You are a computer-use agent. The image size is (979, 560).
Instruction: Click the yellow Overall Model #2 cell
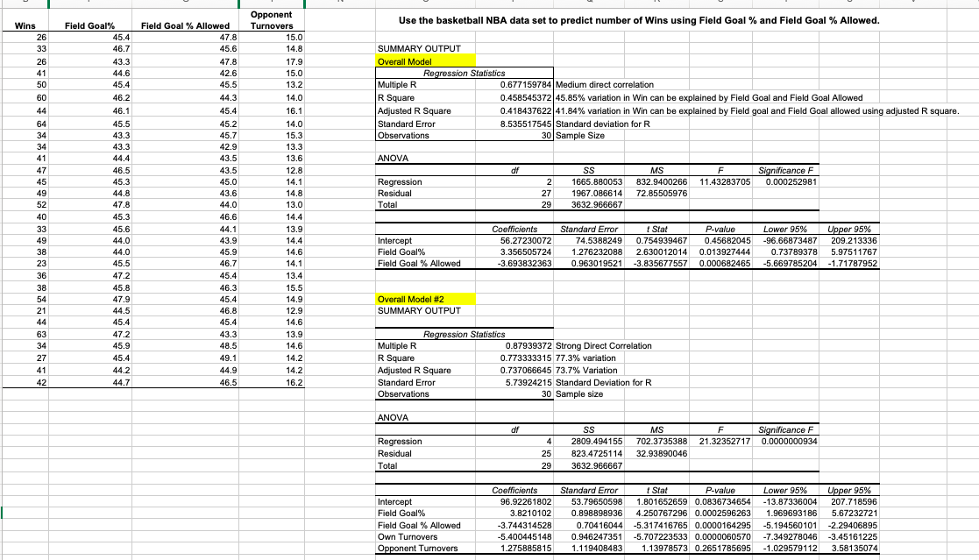pyautogui.click(x=425, y=299)
